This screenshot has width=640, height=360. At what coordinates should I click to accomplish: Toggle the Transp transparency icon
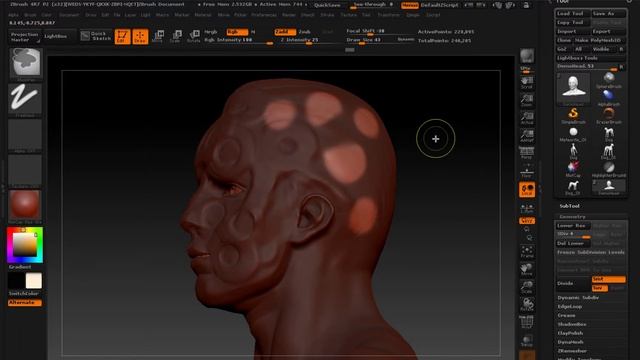(x=527, y=341)
